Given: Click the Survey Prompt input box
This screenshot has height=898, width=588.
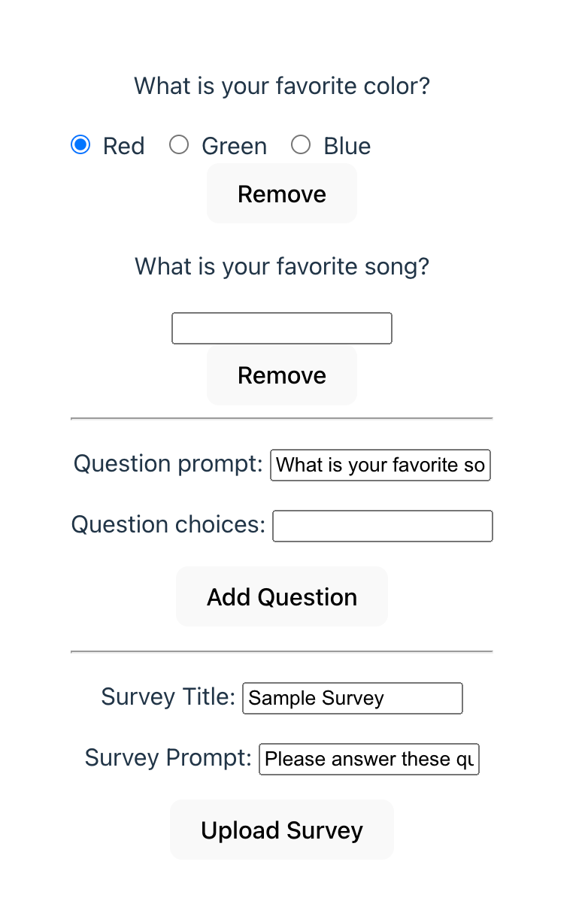Looking at the screenshot, I should pos(368,759).
